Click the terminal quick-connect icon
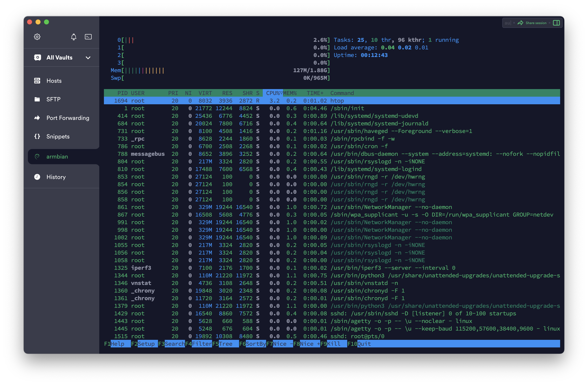 (88, 37)
